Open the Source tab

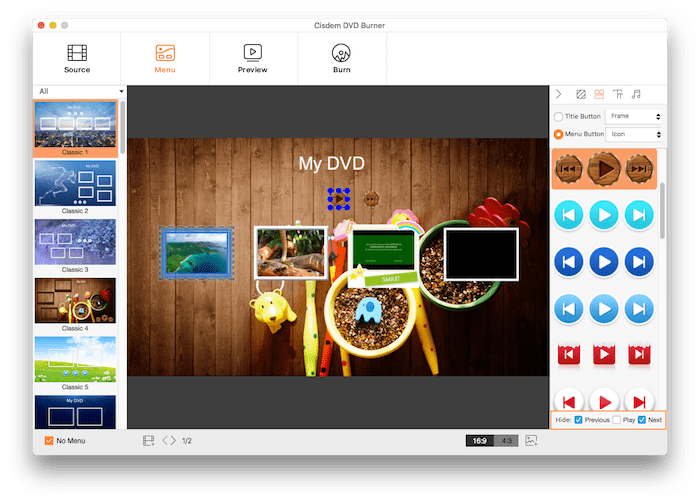(x=77, y=59)
